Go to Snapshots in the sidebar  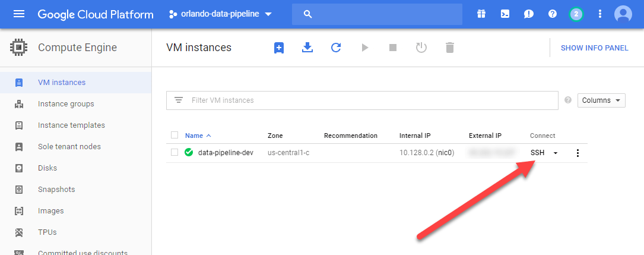click(56, 190)
